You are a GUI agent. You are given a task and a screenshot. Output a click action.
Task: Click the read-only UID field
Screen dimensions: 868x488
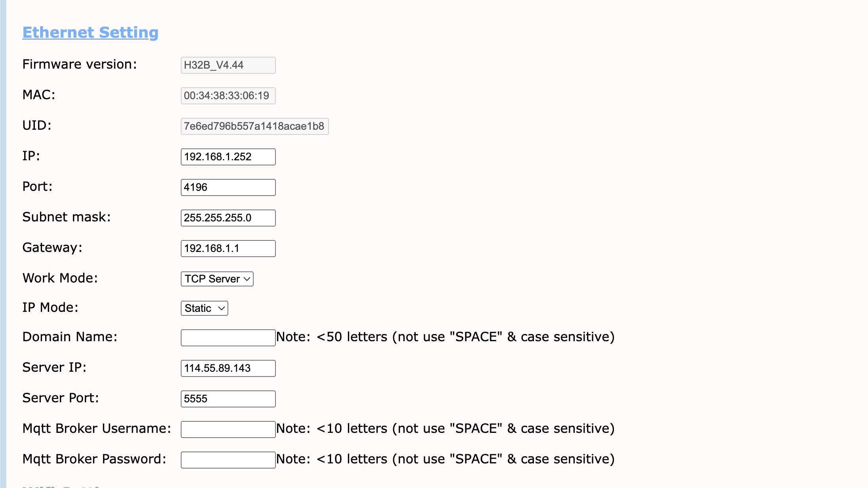pyautogui.click(x=254, y=126)
